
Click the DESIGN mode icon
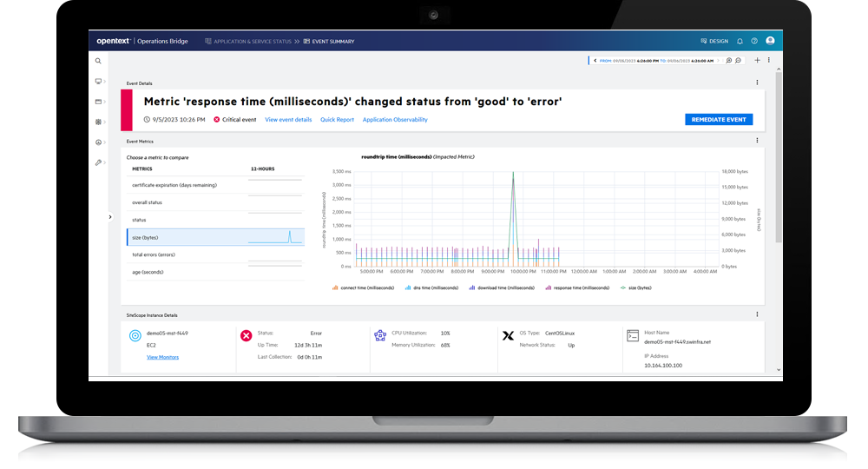click(x=704, y=41)
